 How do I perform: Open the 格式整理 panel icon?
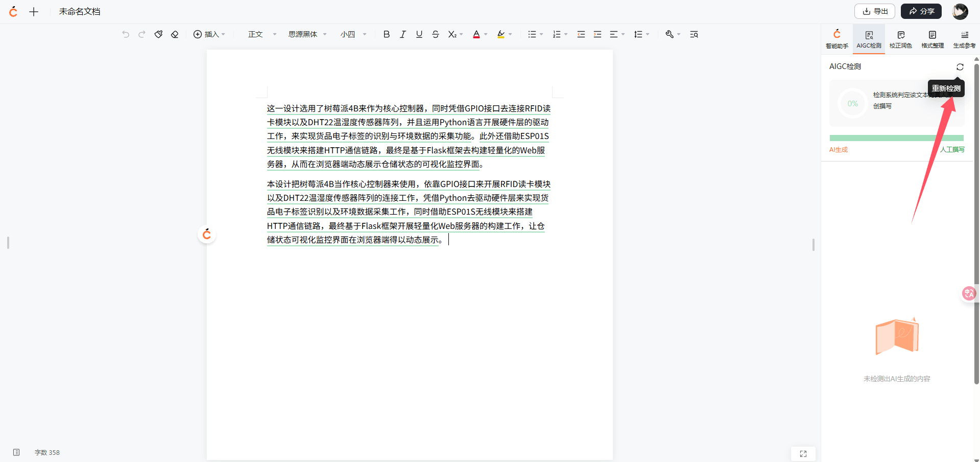[x=932, y=38]
